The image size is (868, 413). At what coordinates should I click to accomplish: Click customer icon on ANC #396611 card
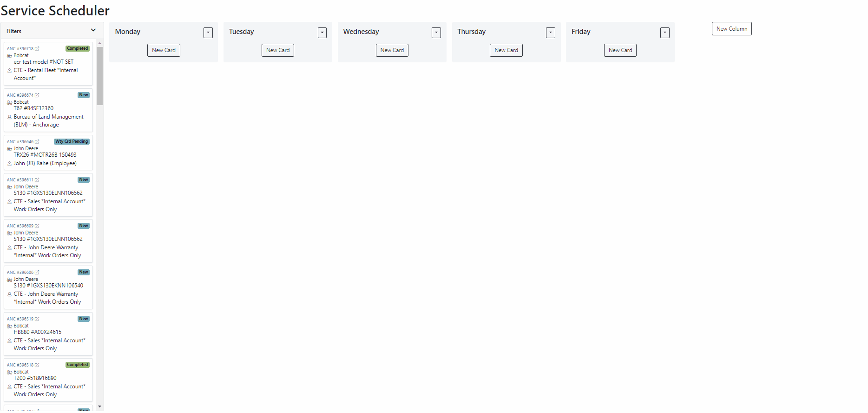coord(9,202)
